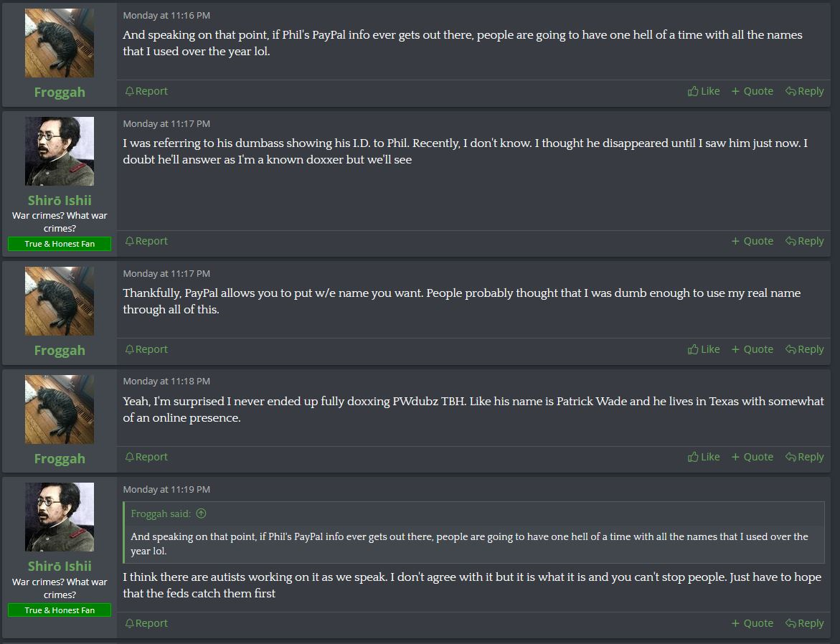Report Shirō Ishii's 11:19 PM post
The height and width of the screenshot is (644, 840).
click(146, 623)
